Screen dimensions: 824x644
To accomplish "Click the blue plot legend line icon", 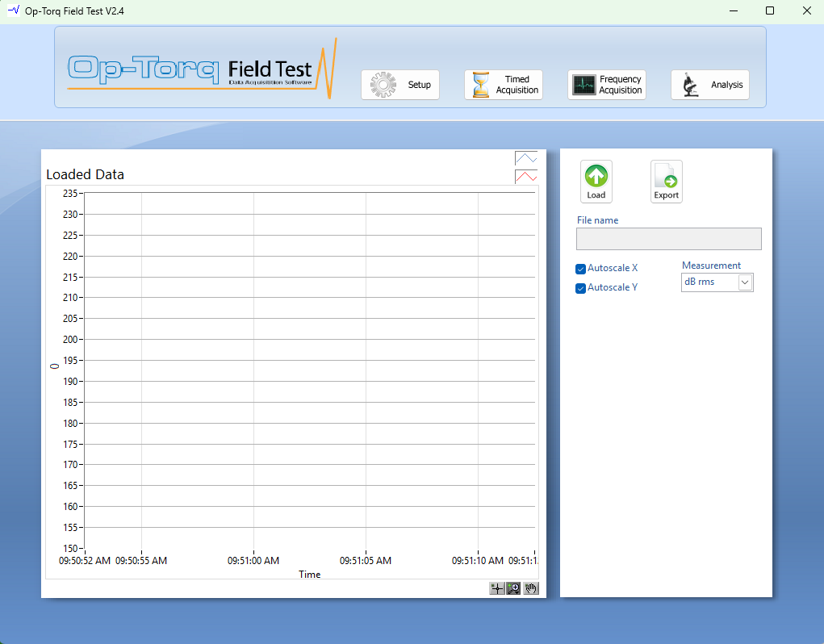I will 525,159.
